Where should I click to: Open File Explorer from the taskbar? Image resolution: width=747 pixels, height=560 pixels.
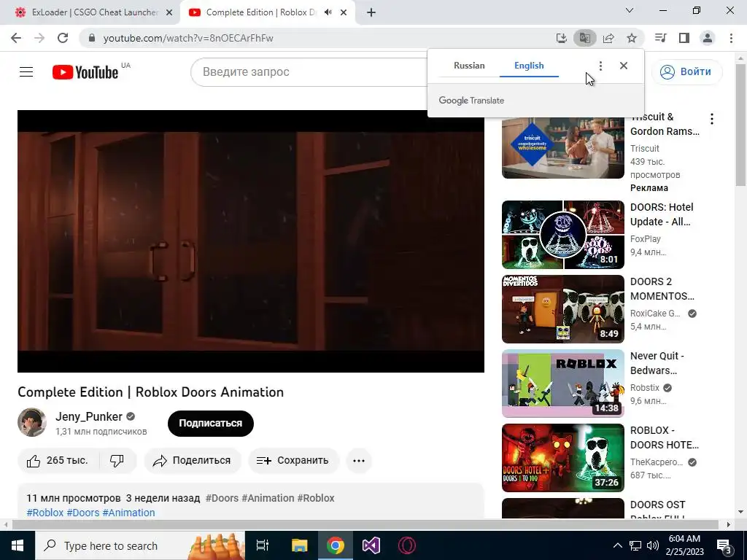300,545
